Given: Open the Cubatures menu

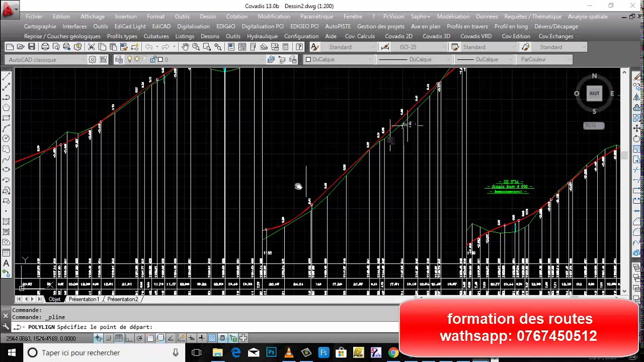Looking at the screenshot, I should pyautogui.click(x=156, y=36).
